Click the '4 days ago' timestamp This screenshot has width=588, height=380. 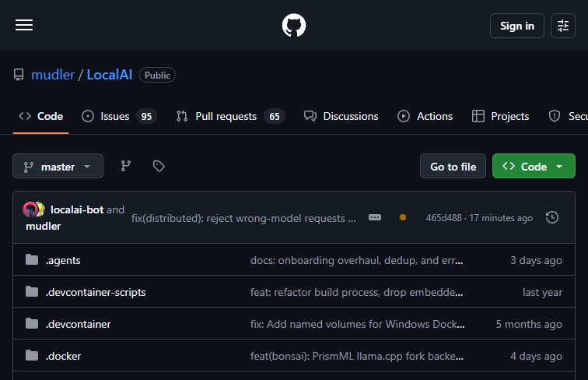pos(536,356)
